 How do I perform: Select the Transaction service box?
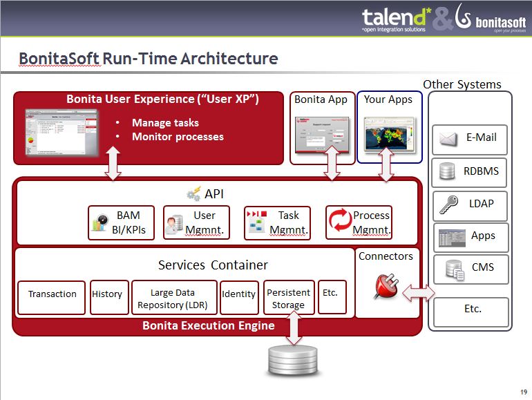pos(51,298)
